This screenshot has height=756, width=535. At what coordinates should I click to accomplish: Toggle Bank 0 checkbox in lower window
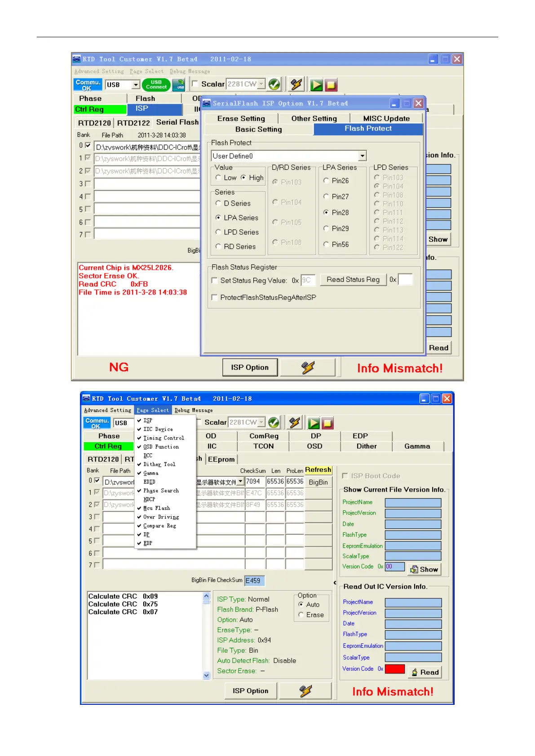(97, 481)
